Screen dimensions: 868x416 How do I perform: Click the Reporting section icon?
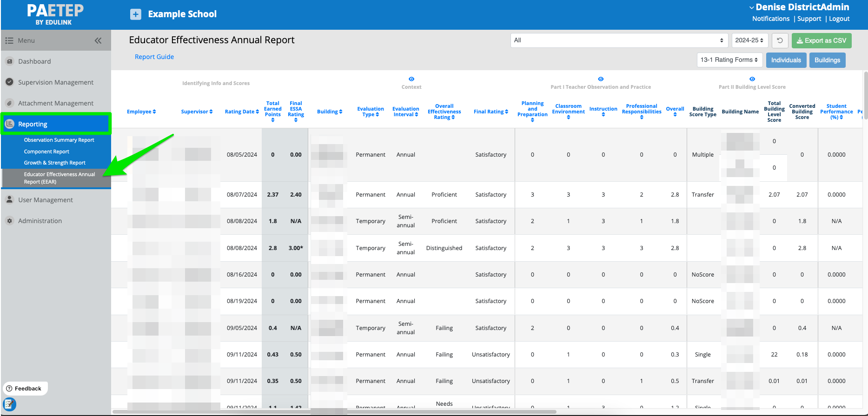point(9,124)
